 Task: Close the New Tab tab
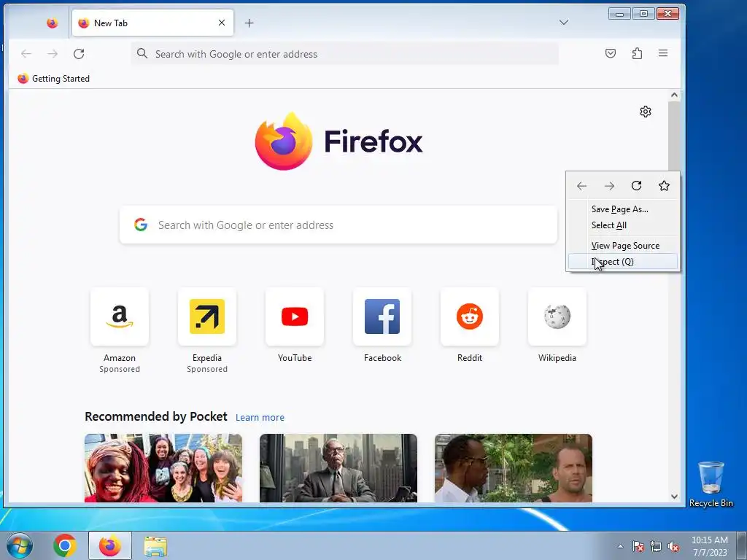click(x=222, y=23)
